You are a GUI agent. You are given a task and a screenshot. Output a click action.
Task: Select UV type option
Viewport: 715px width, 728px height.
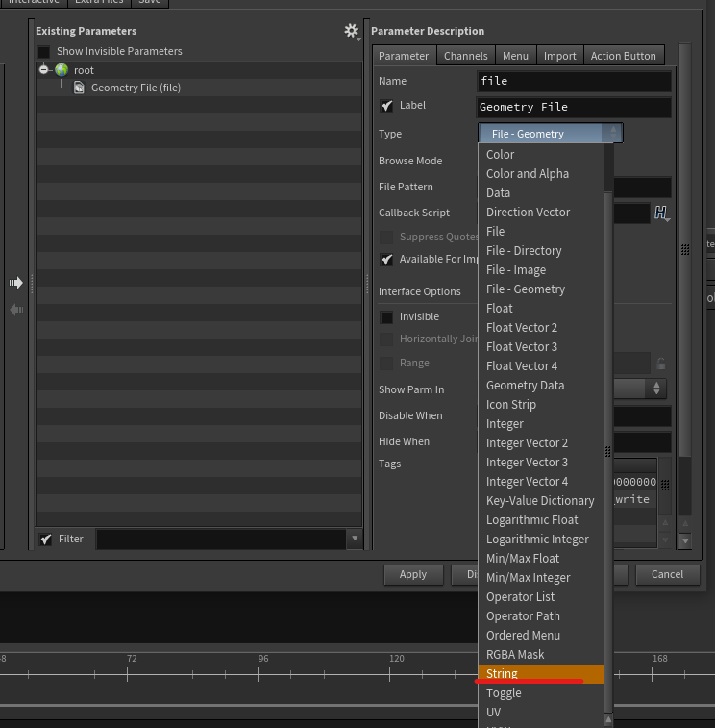541,713
